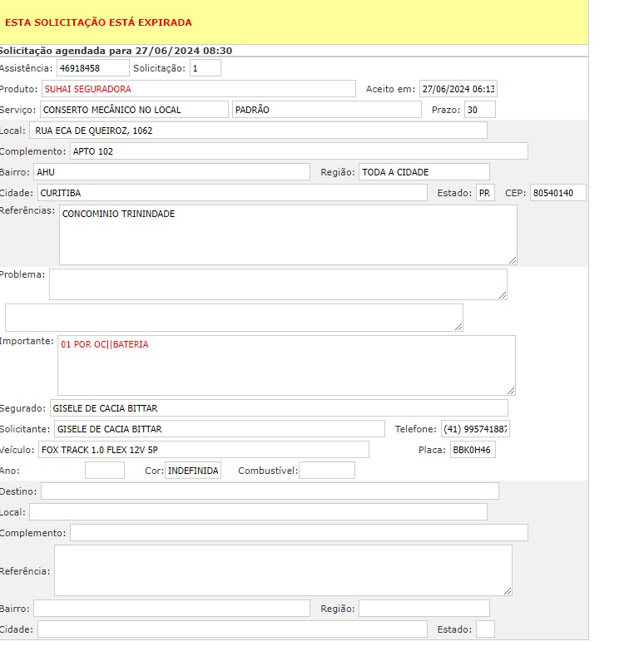This screenshot has height=666, width=644.
Task: Click the Placa field BBK0H46
Action: 473,450
